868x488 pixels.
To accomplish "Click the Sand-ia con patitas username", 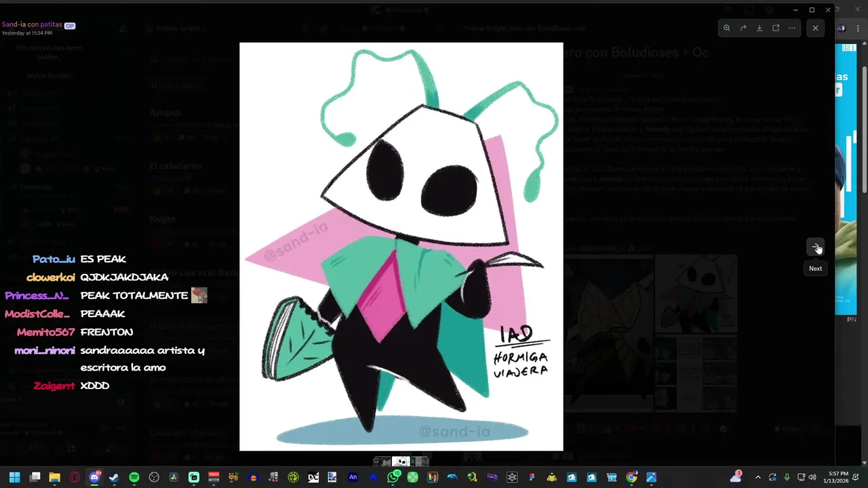I will [32, 24].
